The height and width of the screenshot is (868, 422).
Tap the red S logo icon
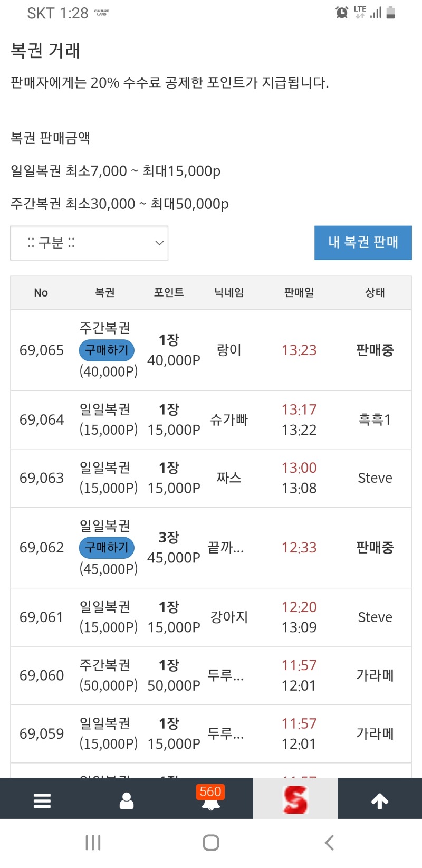tap(295, 799)
